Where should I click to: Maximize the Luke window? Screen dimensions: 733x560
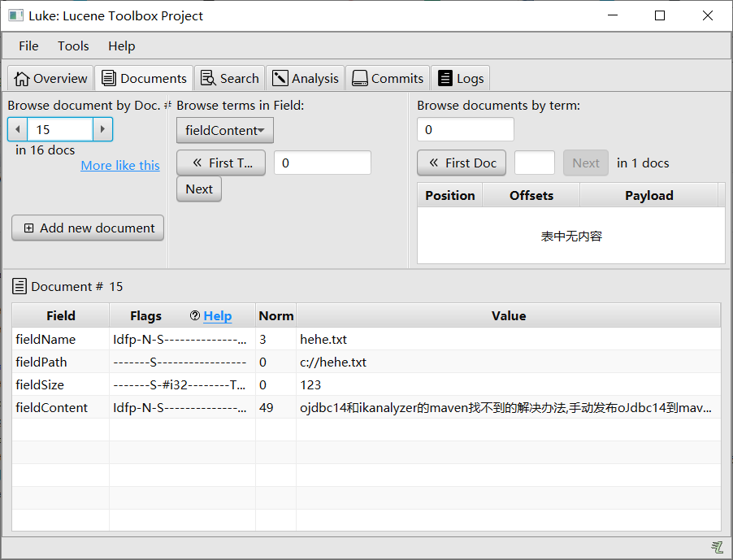pos(660,15)
